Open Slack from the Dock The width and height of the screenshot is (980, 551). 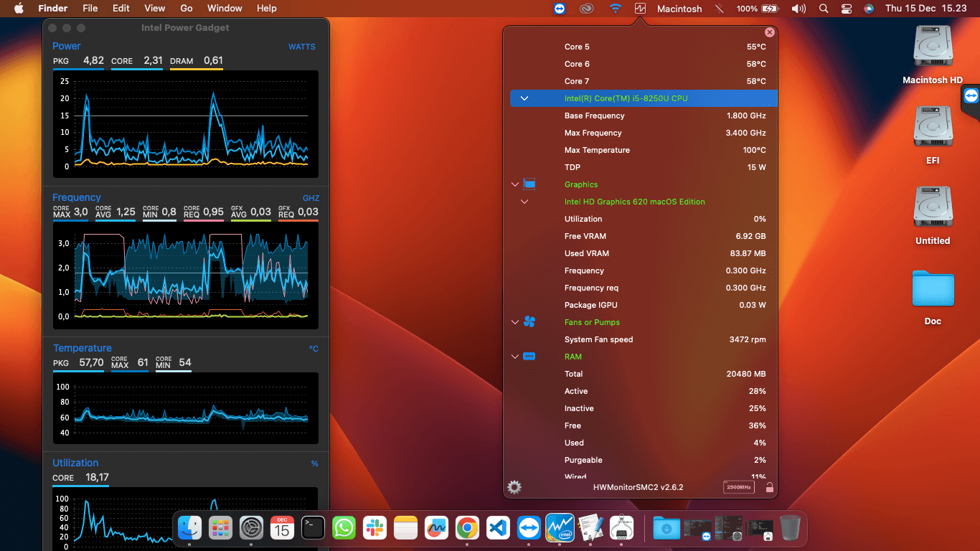[374, 529]
